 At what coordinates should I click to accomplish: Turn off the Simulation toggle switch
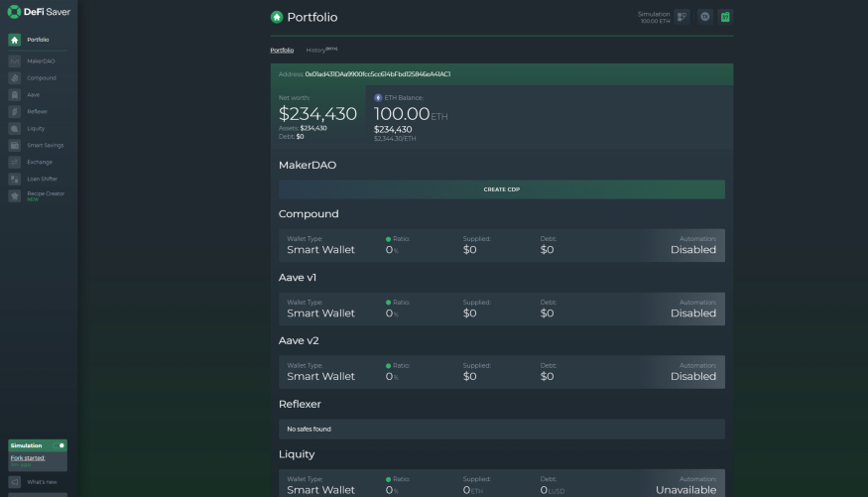[59, 445]
